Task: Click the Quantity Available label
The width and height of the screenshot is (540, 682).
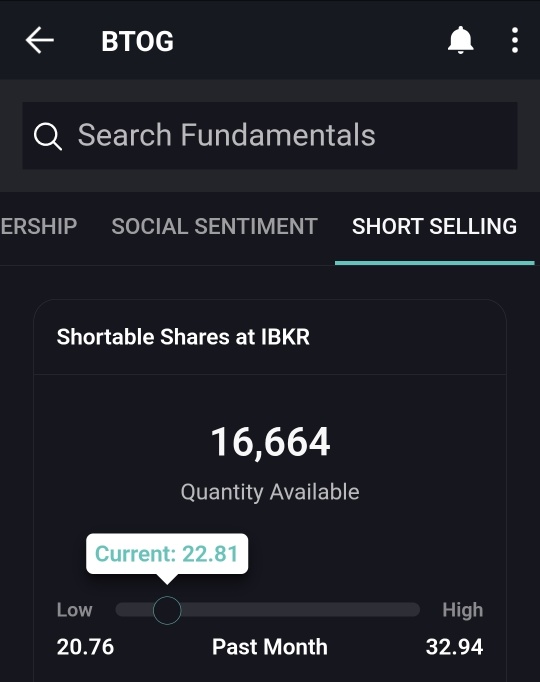Action: [x=270, y=492]
